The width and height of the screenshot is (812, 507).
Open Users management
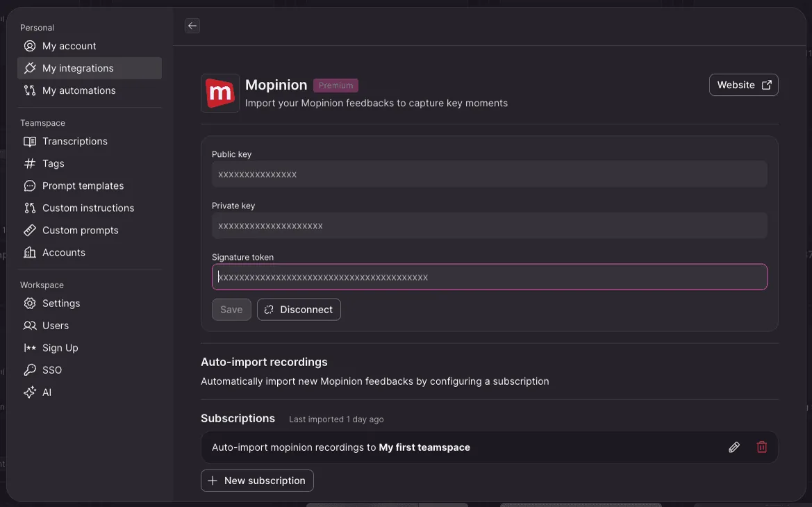click(x=89, y=326)
